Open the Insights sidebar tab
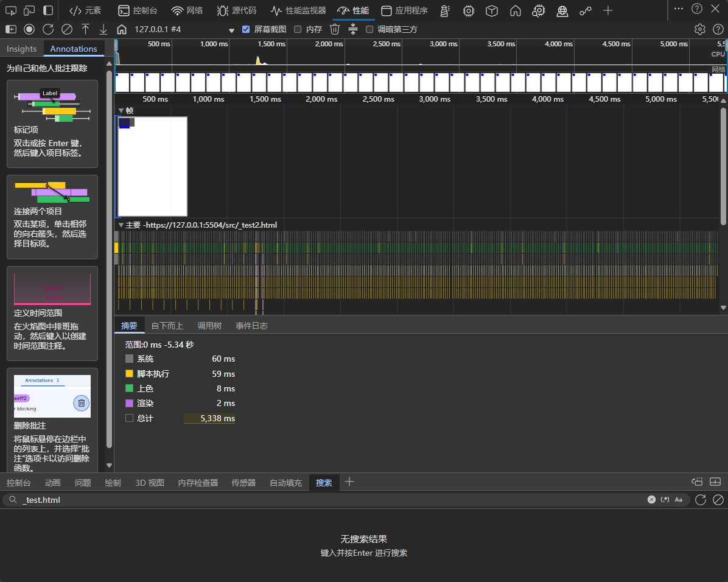 click(22, 49)
